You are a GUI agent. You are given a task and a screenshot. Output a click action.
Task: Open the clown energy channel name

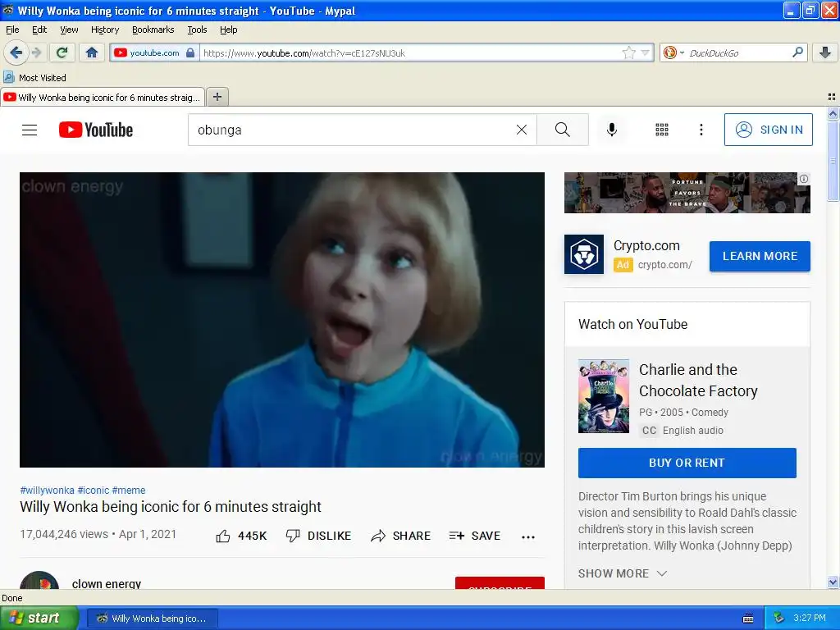tap(107, 583)
